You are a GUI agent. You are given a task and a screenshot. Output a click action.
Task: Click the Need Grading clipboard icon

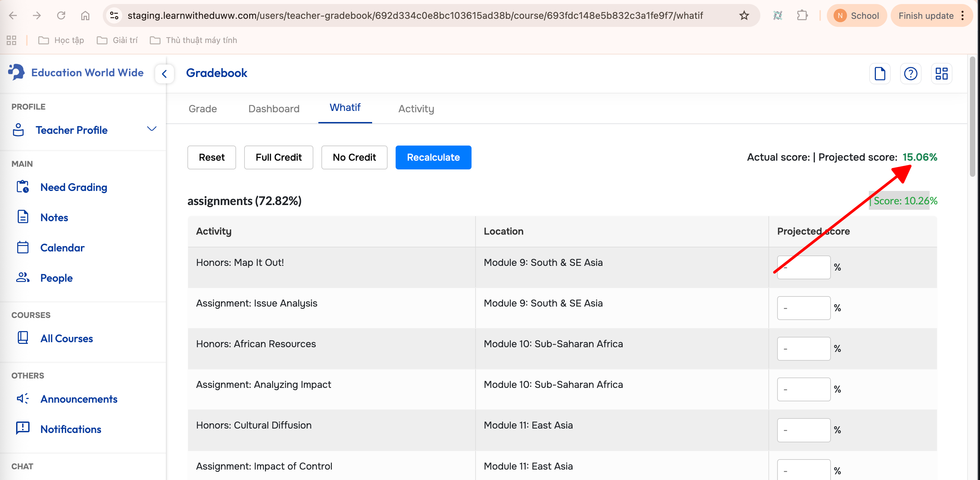tap(23, 187)
